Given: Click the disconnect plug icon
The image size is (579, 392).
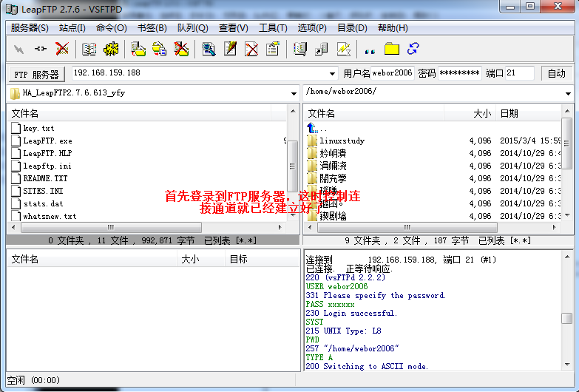Looking at the screenshot, I should coord(40,49).
